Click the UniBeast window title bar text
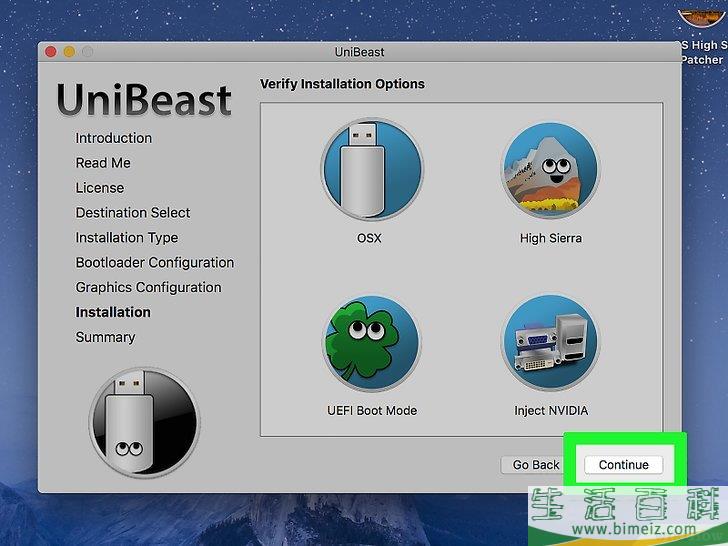This screenshot has width=728, height=546. pyautogui.click(x=359, y=52)
